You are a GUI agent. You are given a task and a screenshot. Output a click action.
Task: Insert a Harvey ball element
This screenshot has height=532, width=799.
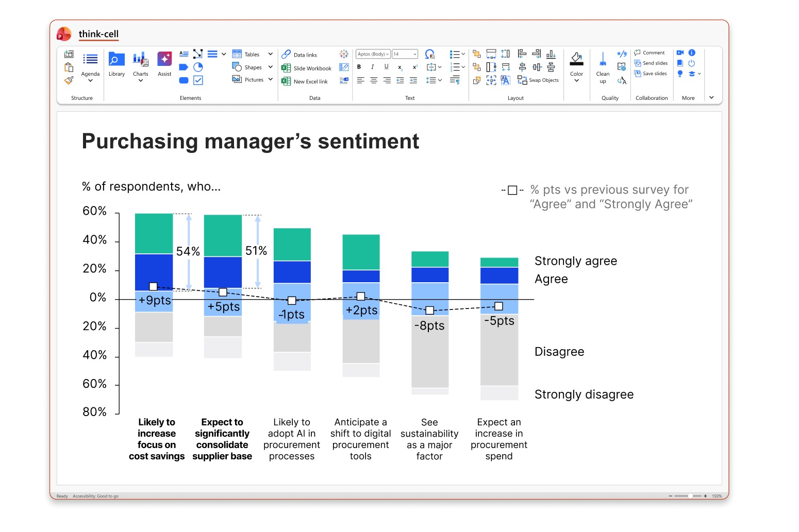coord(198,67)
